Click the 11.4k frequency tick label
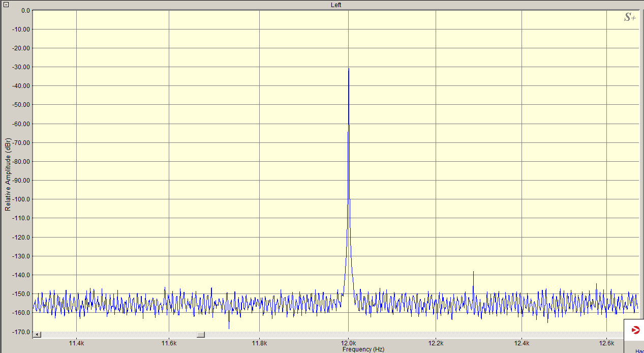 pyautogui.click(x=76, y=343)
